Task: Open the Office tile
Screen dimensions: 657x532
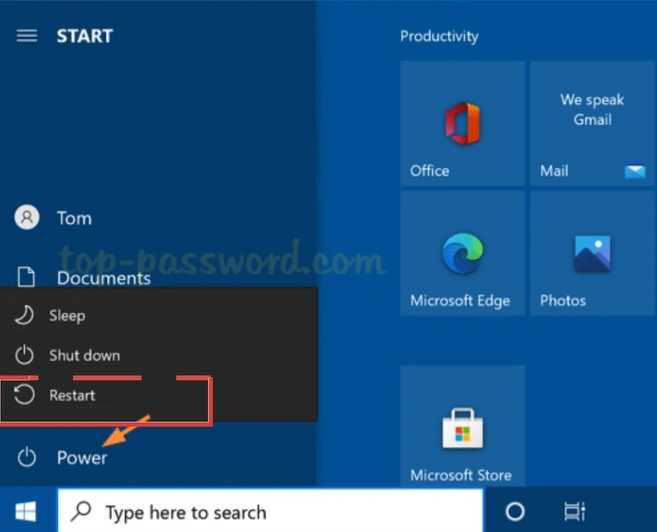Action: (x=463, y=124)
